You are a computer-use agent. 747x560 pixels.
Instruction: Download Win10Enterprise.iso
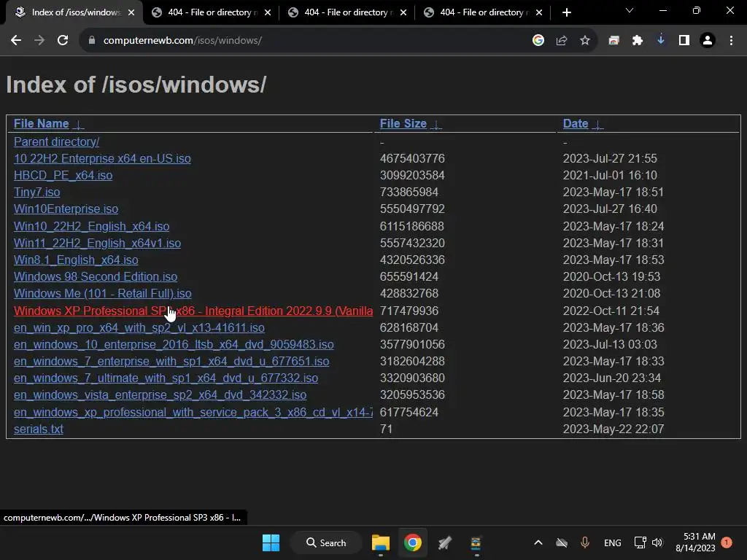tap(66, 209)
